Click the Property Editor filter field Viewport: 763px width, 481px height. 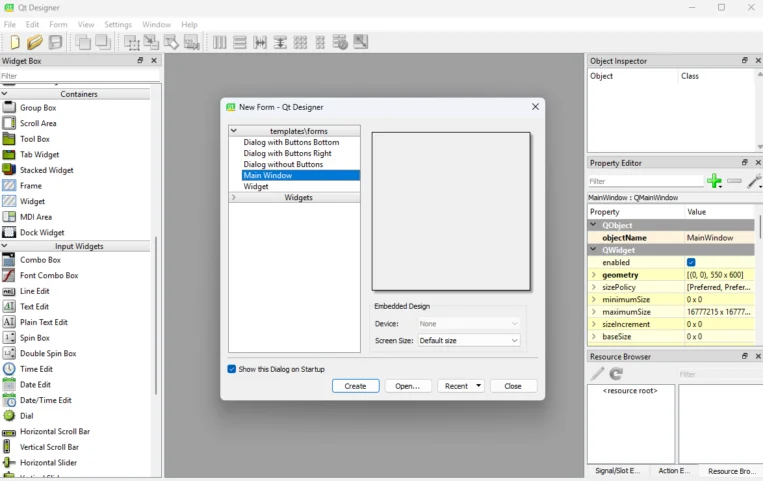(646, 181)
